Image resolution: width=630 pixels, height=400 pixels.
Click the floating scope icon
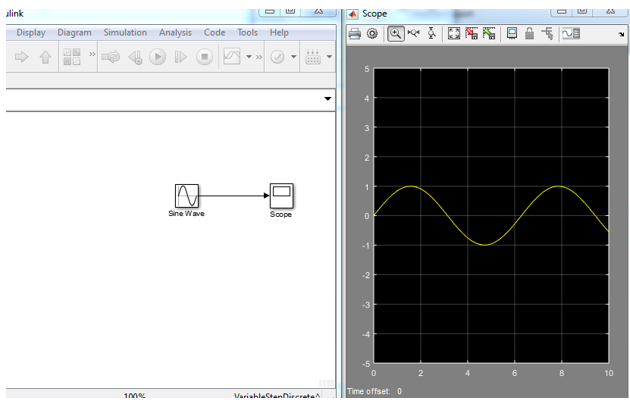pyautogui.click(x=513, y=34)
